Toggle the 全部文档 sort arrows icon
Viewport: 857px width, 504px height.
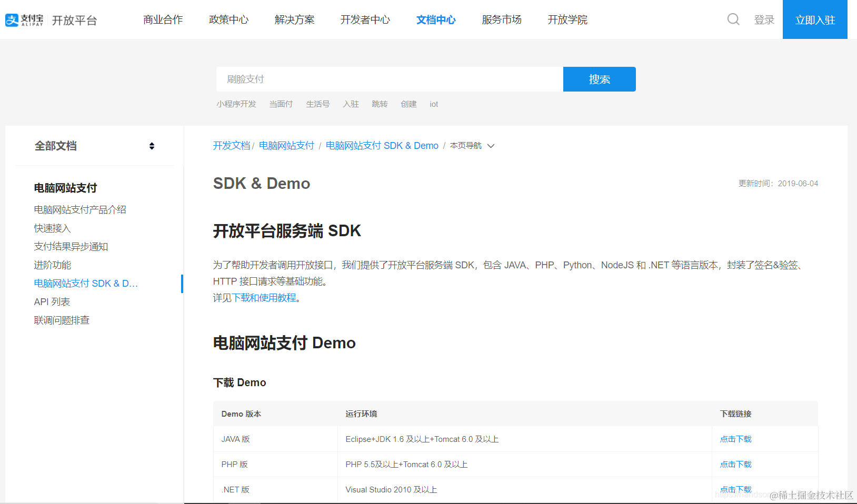[x=152, y=146]
